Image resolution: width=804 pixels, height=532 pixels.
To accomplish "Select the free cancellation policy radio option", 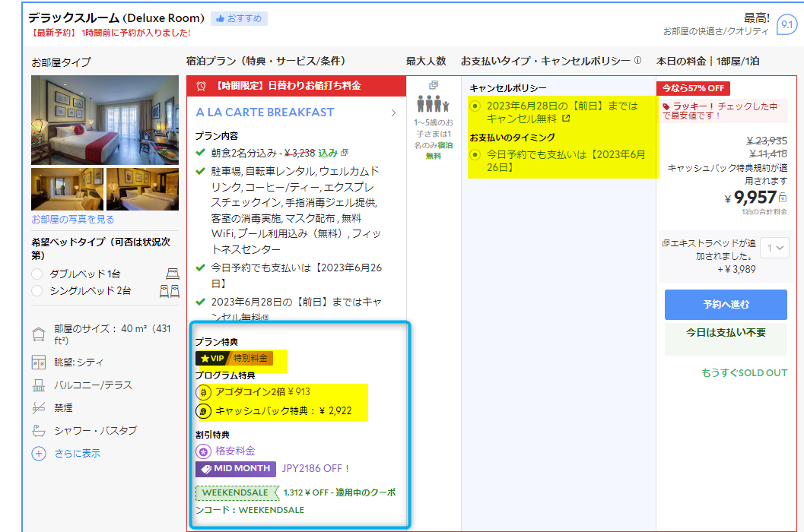I will (475, 106).
